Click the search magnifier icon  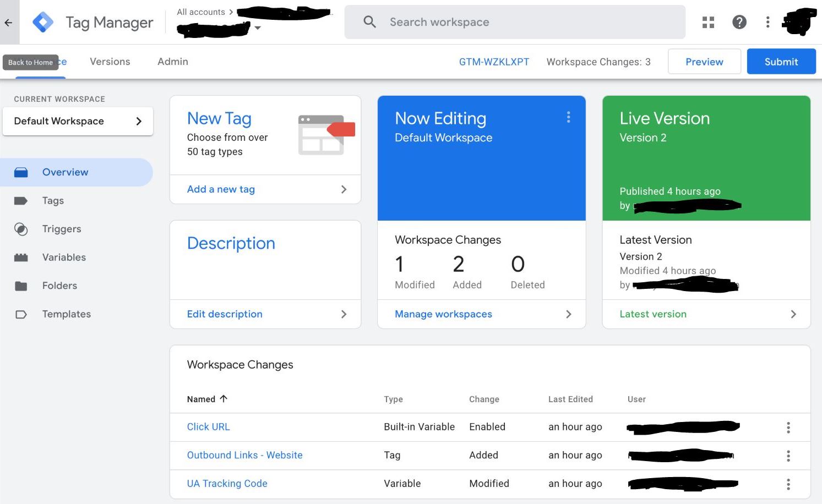pos(369,22)
